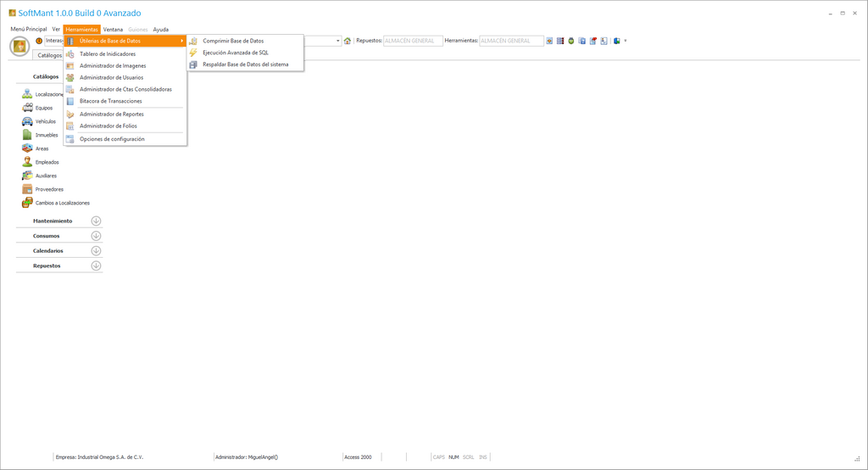868x470 pixels.
Task: Expand the Repuestos sidebar section
Action: tap(96, 266)
